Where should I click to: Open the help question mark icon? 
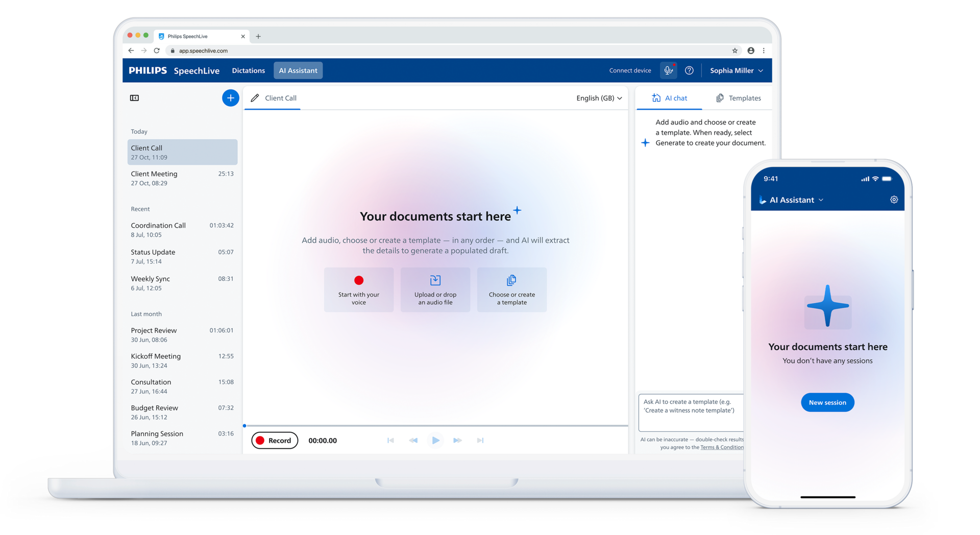coord(689,70)
